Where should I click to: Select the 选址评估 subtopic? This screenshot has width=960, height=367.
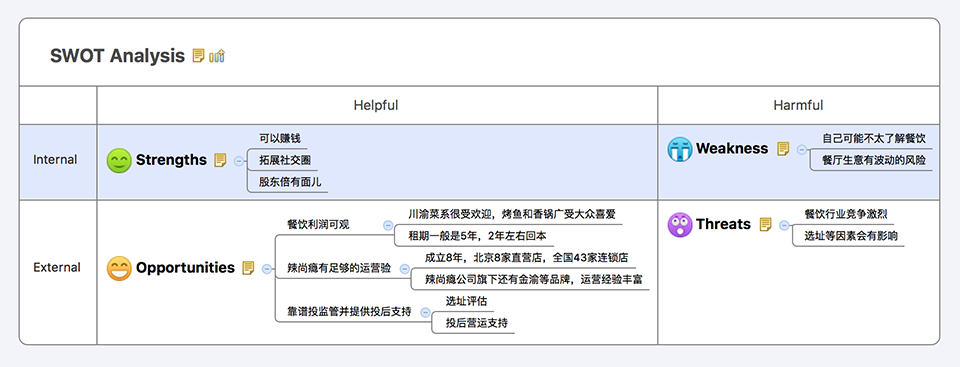pos(466,301)
